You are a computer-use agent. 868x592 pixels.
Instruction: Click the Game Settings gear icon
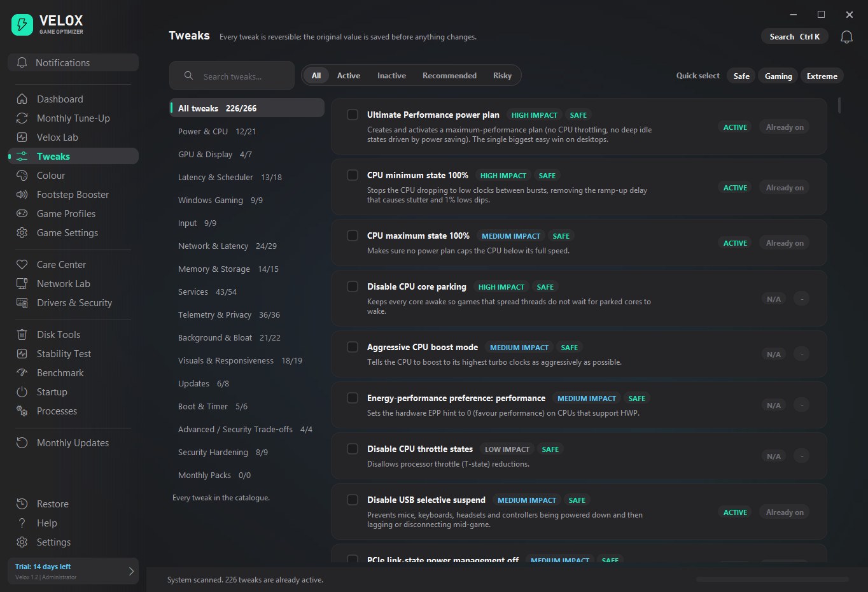pos(22,233)
